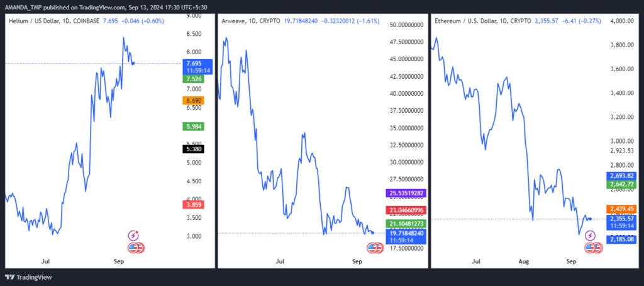Click the Sep label on Ethereum time axis

pyautogui.click(x=571, y=261)
